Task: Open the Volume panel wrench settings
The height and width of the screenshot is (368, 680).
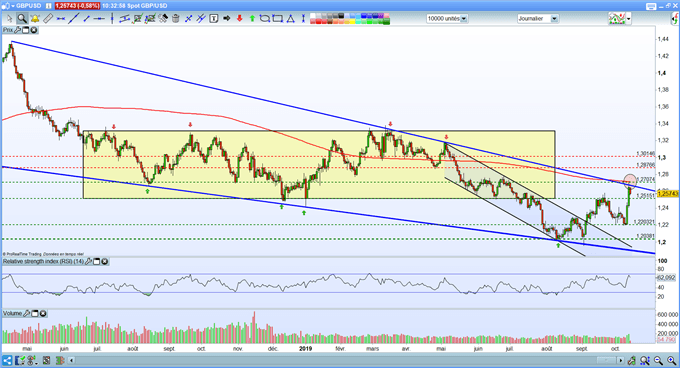Action: pyautogui.click(x=26, y=313)
